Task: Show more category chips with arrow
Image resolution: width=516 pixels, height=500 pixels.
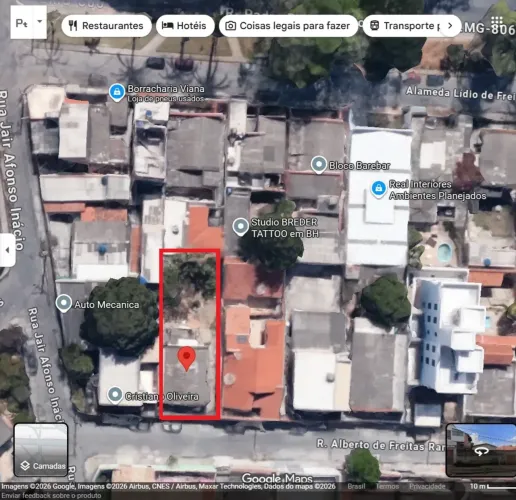Action: [x=450, y=26]
